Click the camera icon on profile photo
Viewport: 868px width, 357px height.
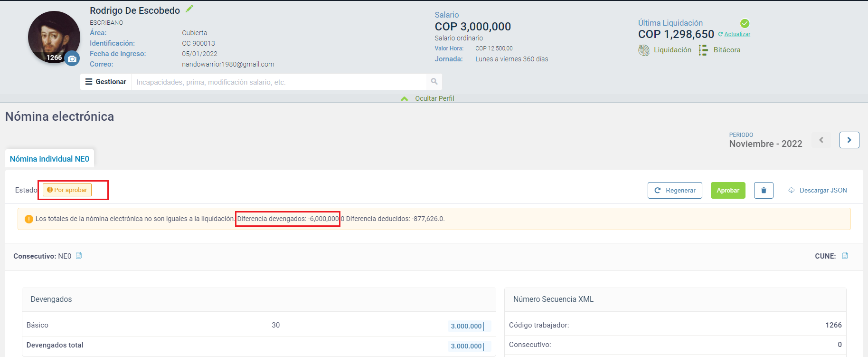tap(72, 58)
